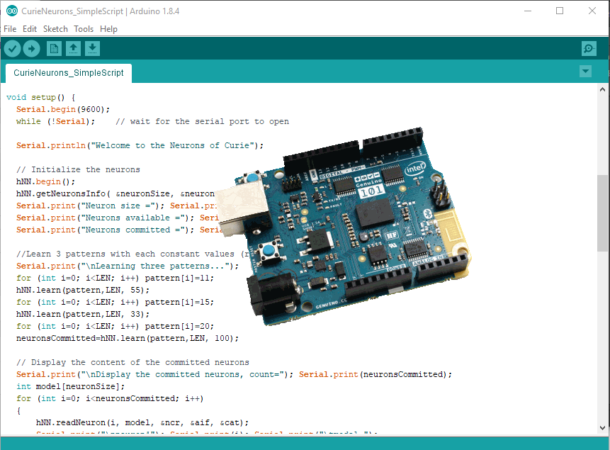610x450 pixels.
Task: Click the 'while (!Serial);' statement
Action: 56,121
